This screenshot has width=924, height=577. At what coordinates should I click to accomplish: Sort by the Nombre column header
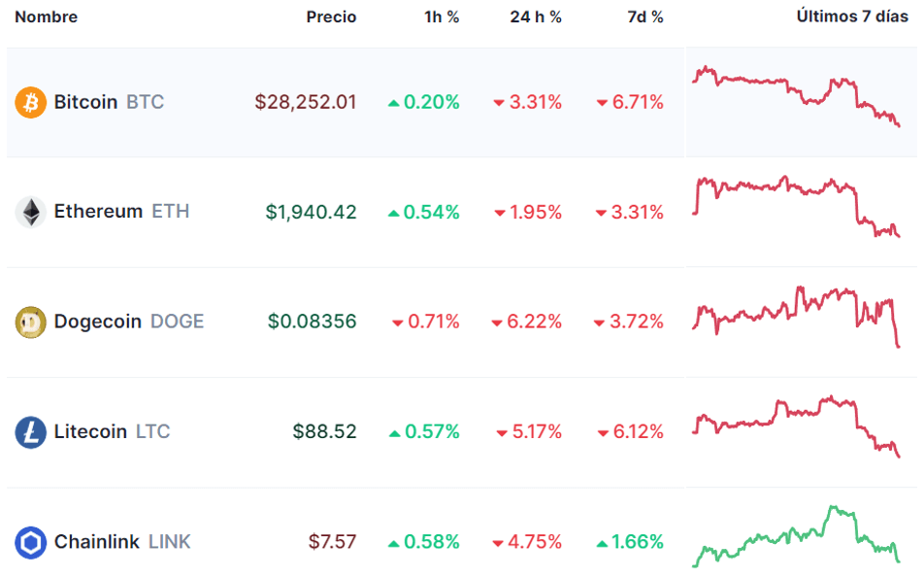click(47, 17)
